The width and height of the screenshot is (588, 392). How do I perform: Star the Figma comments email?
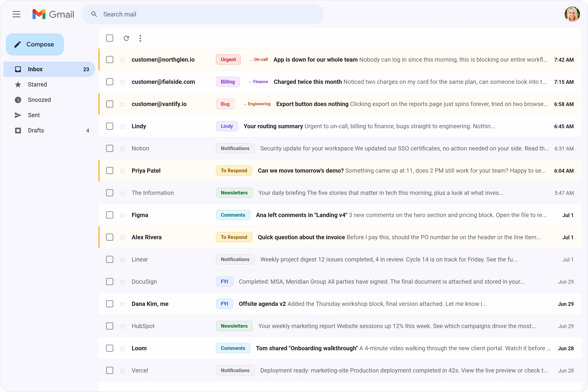tap(122, 215)
